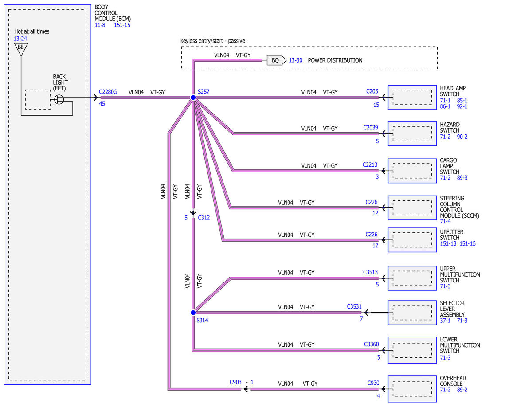Click the S257 splice label

pos(203,92)
